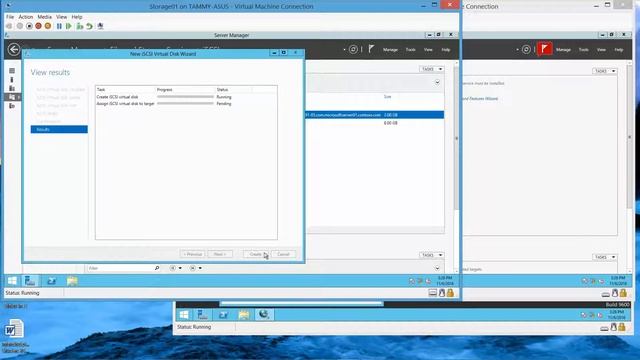640x360 pixels.
Task: Click Start button in lower VM taskbar
Action: [184, 314]
